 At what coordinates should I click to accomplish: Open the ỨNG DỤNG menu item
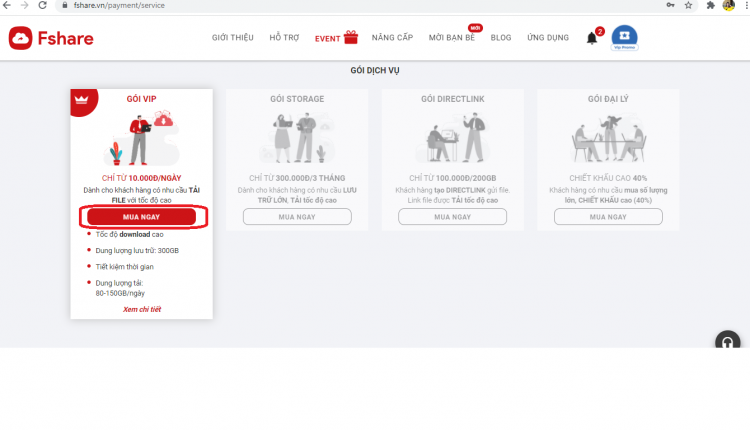click(548, 37)
